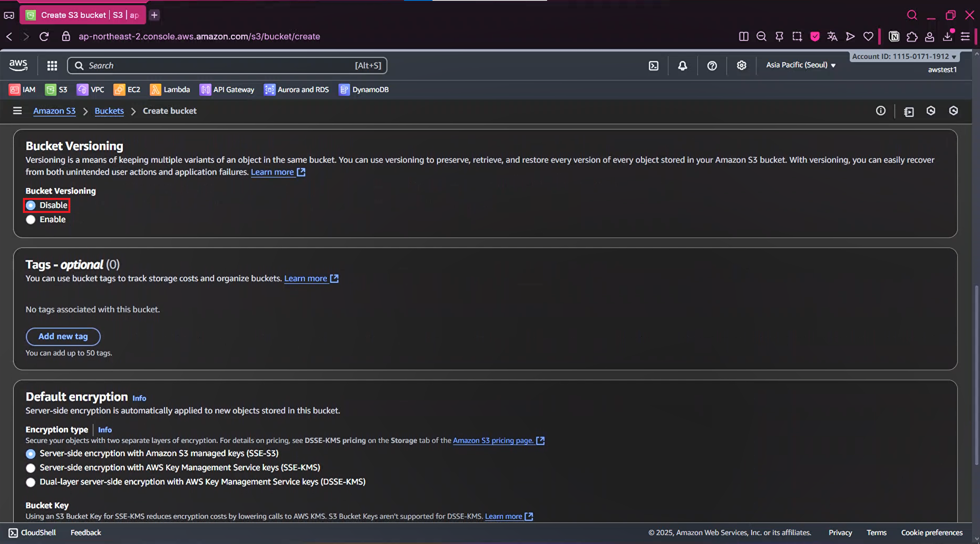
Task: Open Amazon S3 pricing page link
Action: (493, 440)
